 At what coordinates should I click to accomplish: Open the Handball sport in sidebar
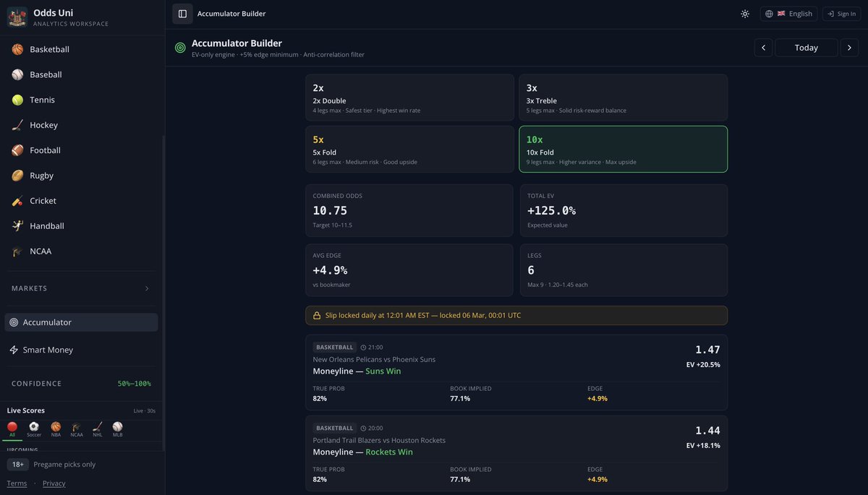pyautogui.click(x=81, y=226)
